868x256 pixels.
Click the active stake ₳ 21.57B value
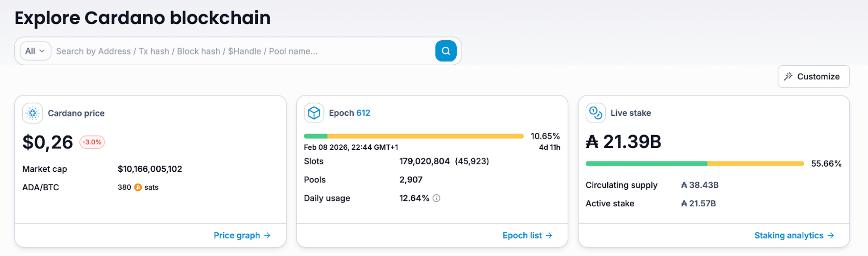coord(698,204)
